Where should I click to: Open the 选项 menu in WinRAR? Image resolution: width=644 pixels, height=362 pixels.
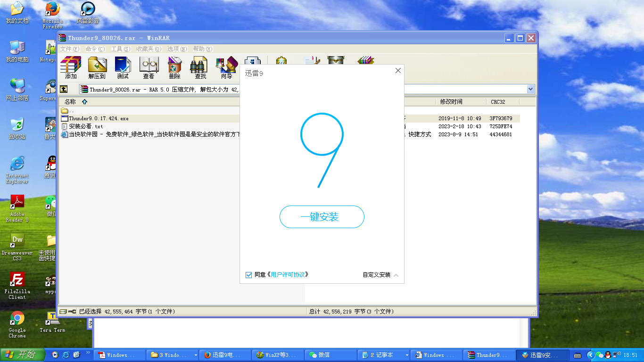click(x=177, y=49)
